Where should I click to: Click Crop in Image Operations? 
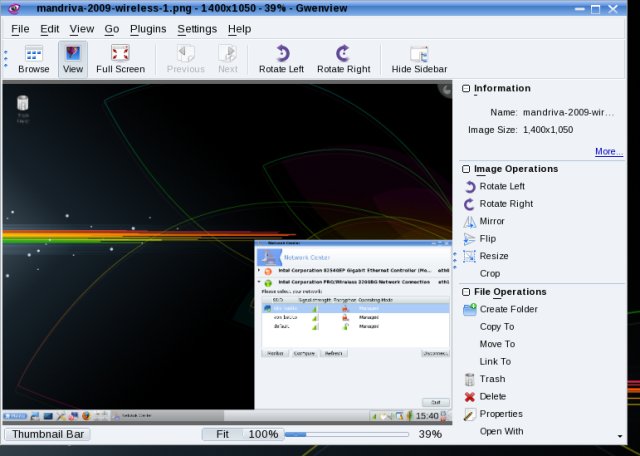tap(489, 274)
